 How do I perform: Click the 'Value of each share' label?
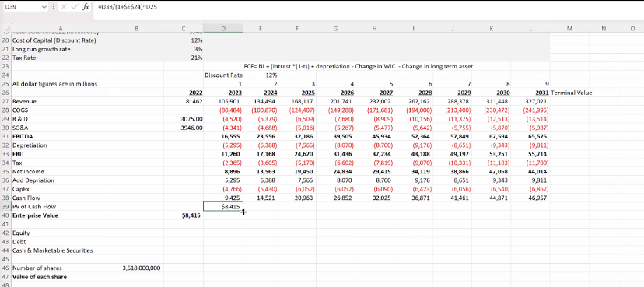61,277
